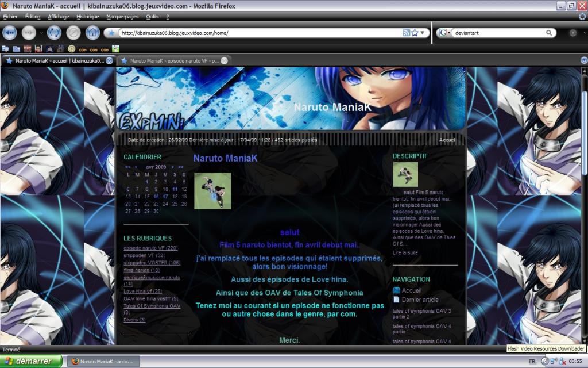Viewport: 588px width, 368px height.
Task: Reload the page with the refresh button
Action: click(x=54, y=33)
